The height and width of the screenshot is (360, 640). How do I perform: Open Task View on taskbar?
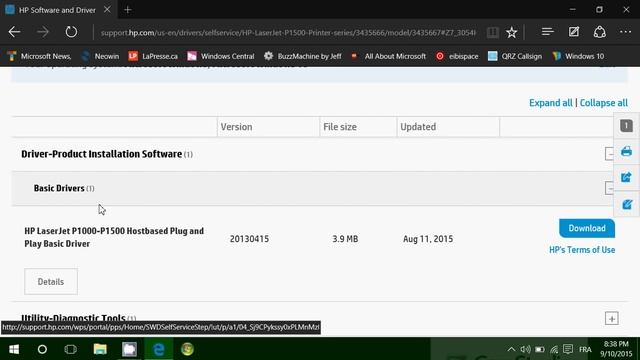point(71,349)
